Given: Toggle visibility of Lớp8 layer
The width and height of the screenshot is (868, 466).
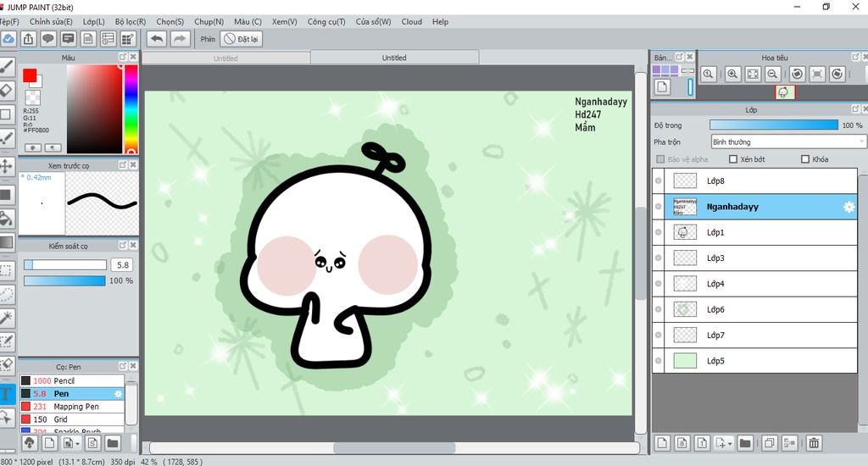Looking at the screenshot, I should 658,181.
